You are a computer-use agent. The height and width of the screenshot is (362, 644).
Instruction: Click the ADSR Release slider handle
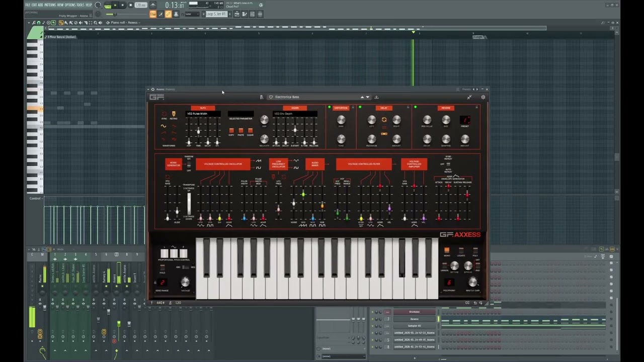click(467, 195)
